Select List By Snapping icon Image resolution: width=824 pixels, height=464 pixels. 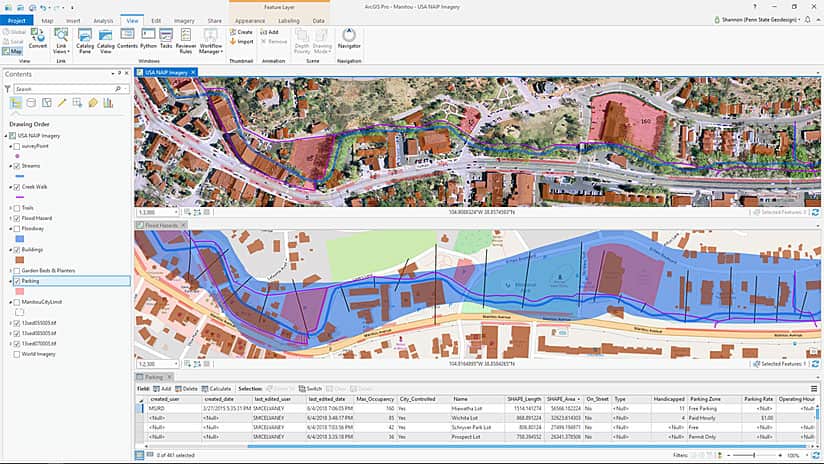pyautogui.click(x=77, y=103)
